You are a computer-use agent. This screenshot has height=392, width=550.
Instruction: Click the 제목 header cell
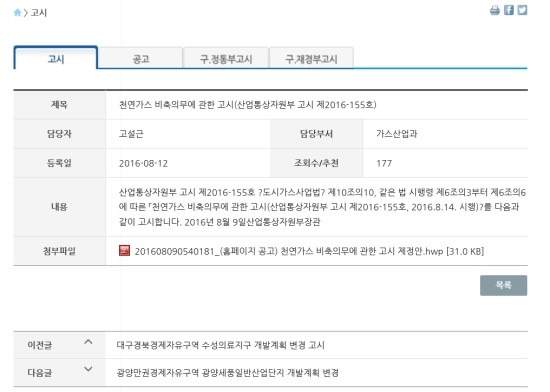point(59,104)
